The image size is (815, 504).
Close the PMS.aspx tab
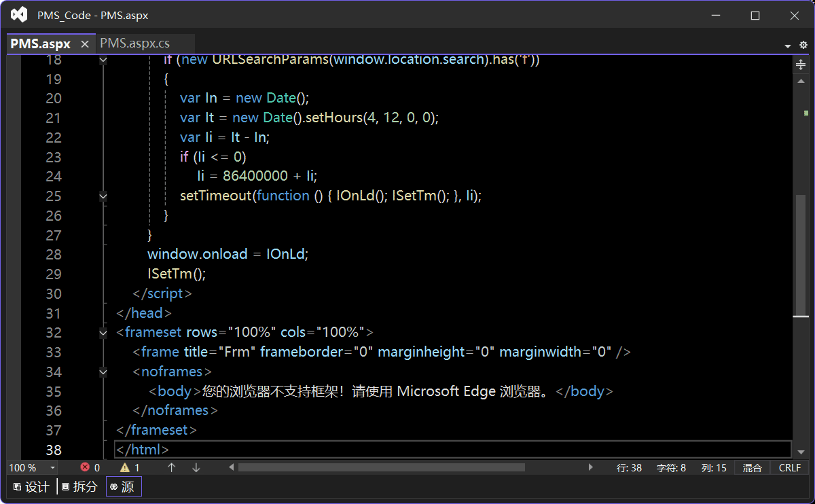click(85, 44)
